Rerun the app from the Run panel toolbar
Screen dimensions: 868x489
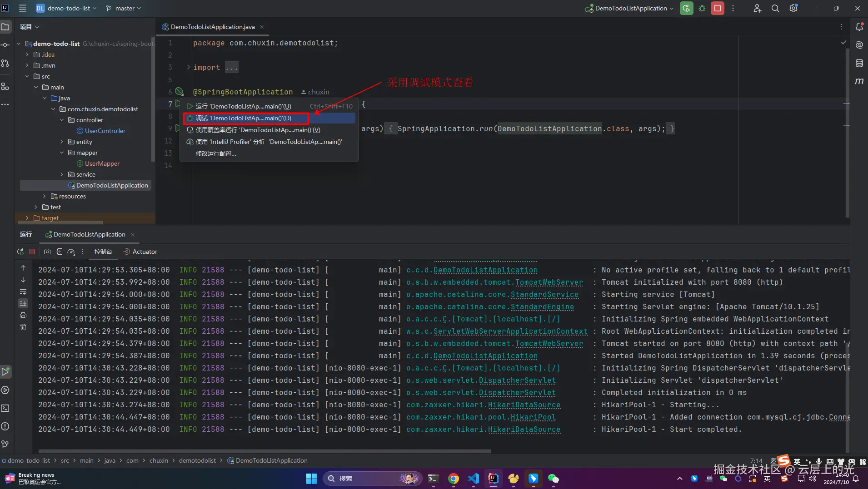click(x=20, y=252)
